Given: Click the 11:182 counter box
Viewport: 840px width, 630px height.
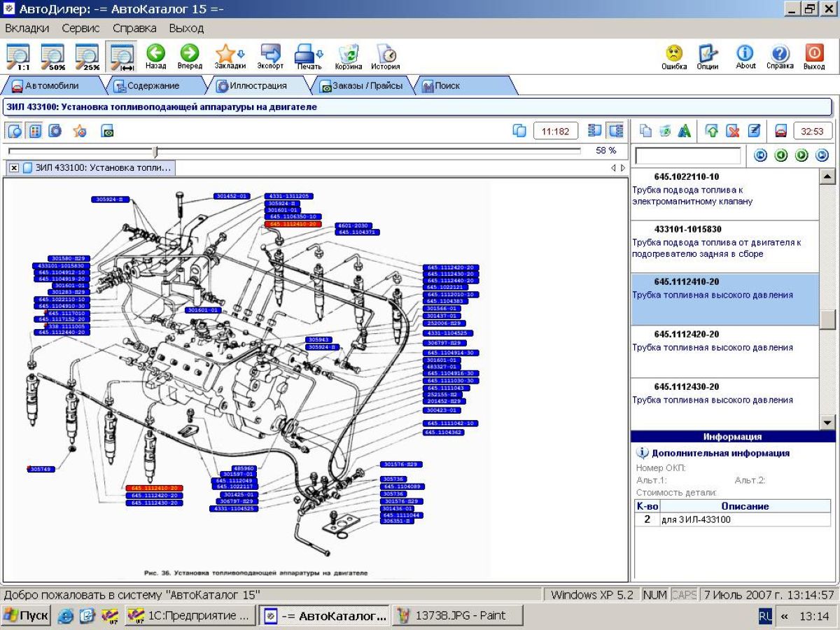Looking at the screenshot, I should pyautogui.click(x=556, y=131).
